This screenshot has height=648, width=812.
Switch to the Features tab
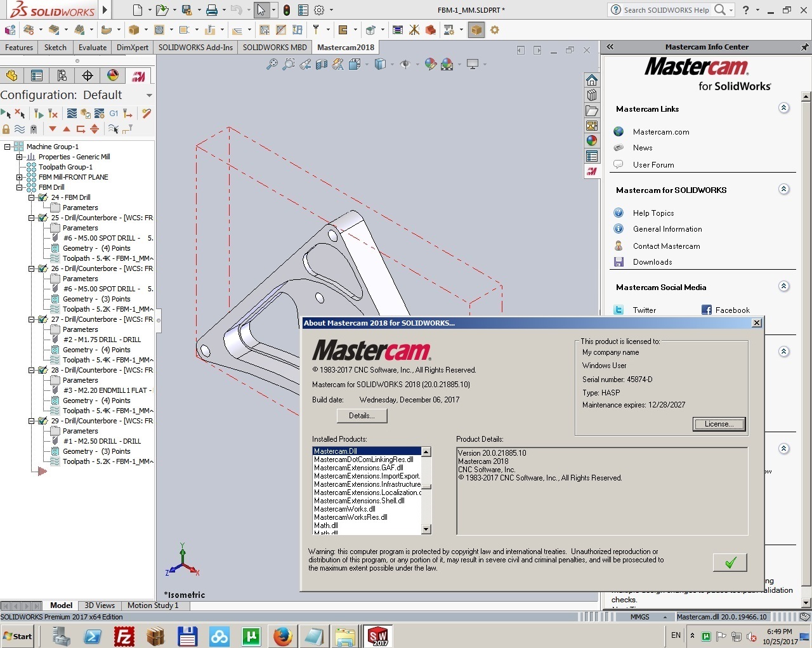coord(19,48)
